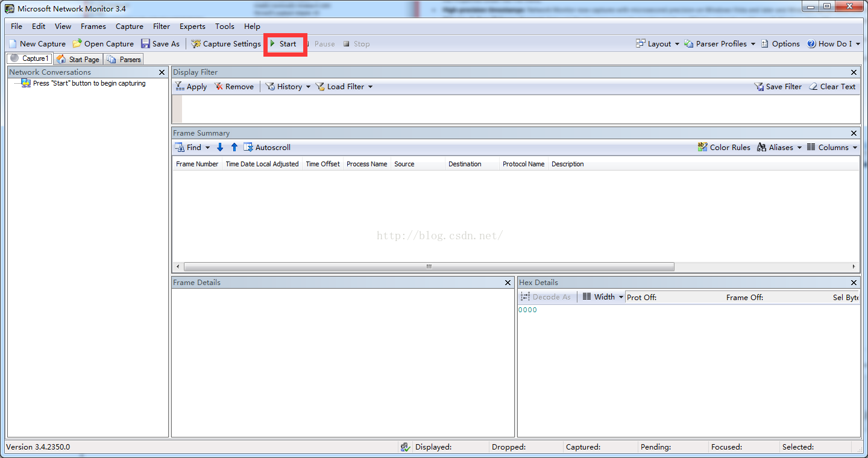Open the View menu

[x=63, y=27]
